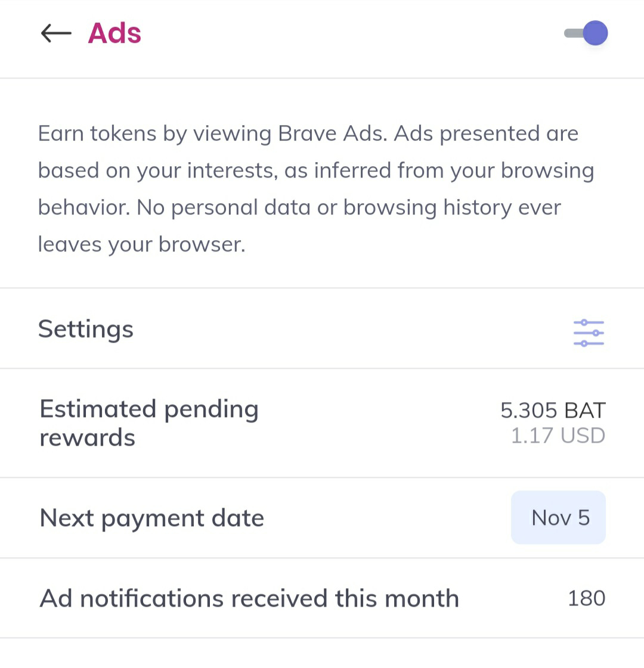This screenshot has height=668, width=644.
Task: Click the Next payment date label
Action: (x=151, y=518)
